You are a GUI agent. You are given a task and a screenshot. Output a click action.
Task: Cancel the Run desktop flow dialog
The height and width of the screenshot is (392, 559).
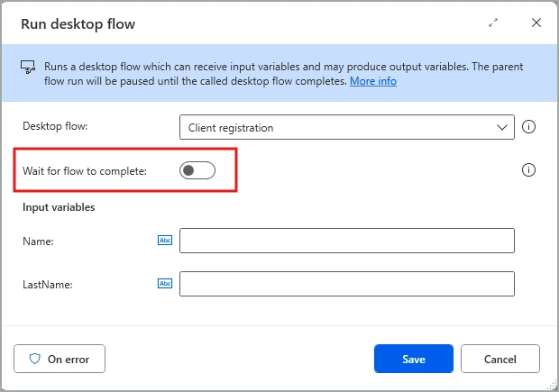click(499, 359)
